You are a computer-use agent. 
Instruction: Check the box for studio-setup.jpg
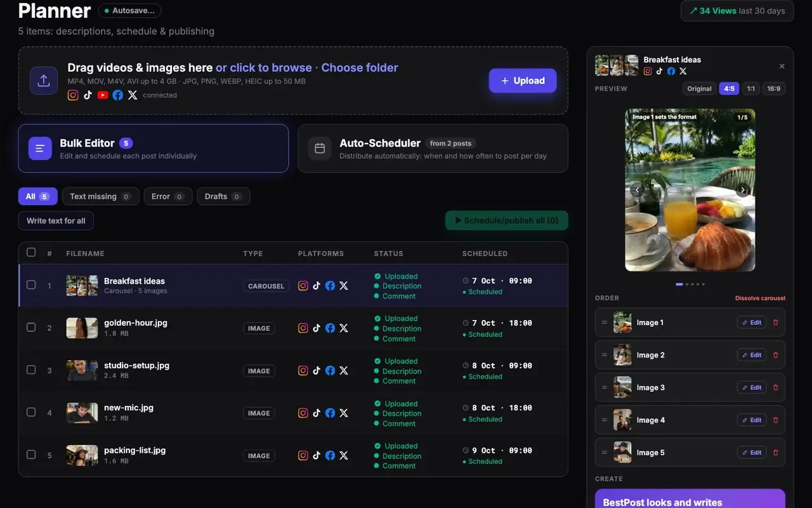(31, 370)
